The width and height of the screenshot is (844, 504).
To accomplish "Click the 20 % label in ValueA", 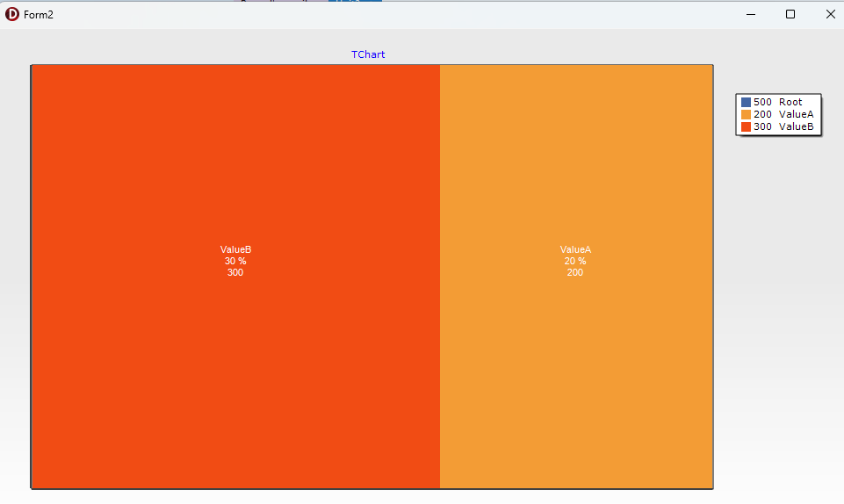I will tap(575, 261).
